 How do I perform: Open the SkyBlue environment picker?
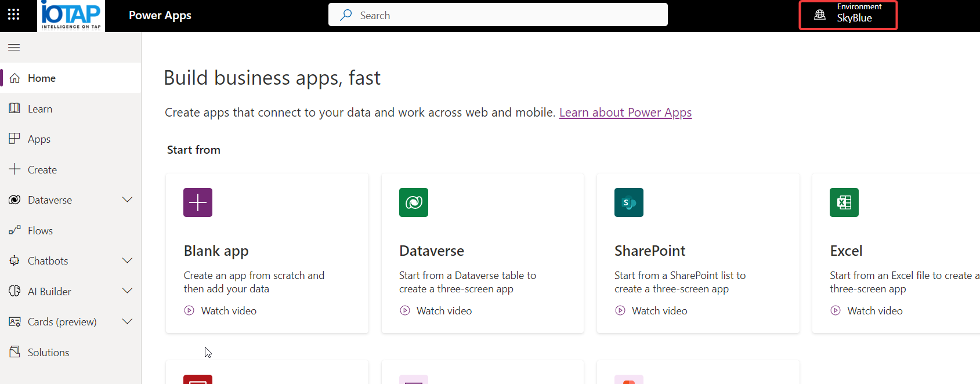[848, 15]
